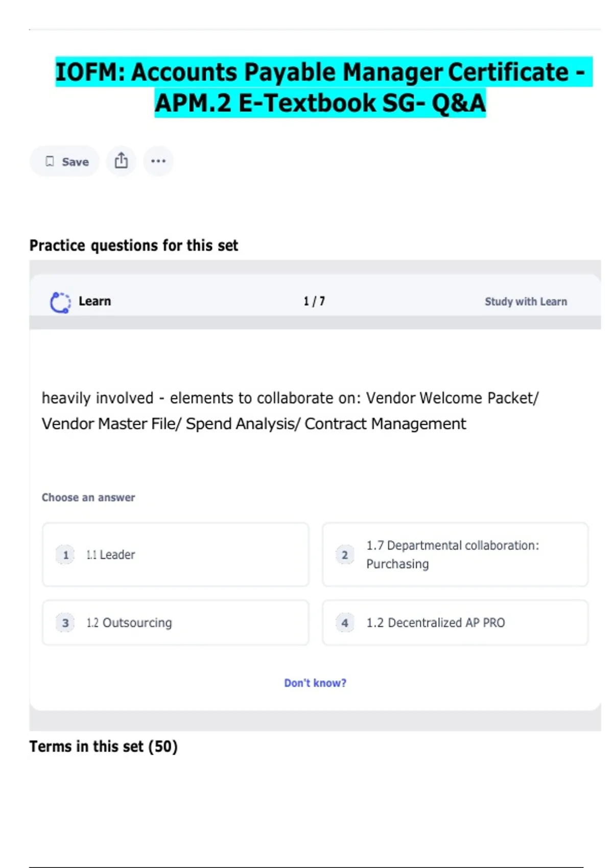
Task: Click the number 4 answer badge
Action: click(x=345, y=623)
